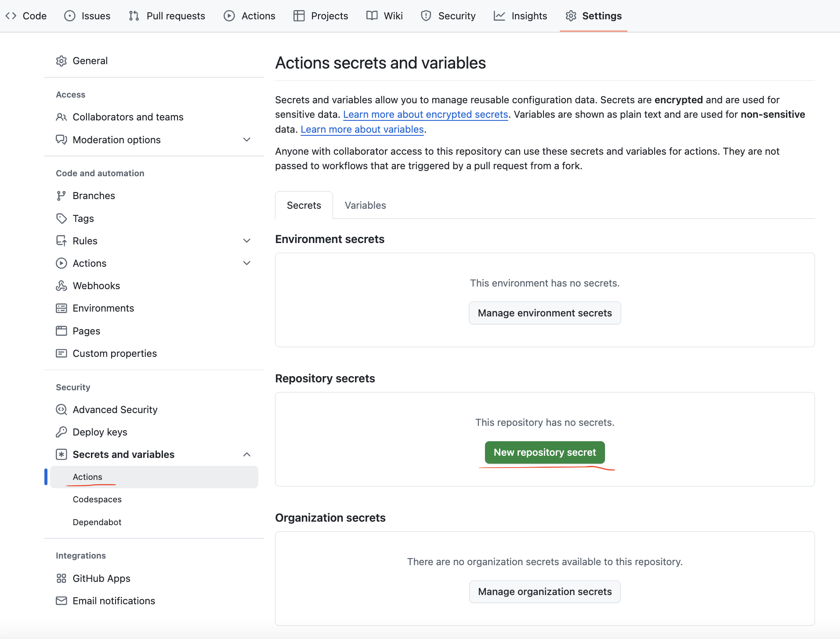The height and width of the screenshot is (639, 840).
Task: Expand the Moderation options chevron
Action: [247, 140]
